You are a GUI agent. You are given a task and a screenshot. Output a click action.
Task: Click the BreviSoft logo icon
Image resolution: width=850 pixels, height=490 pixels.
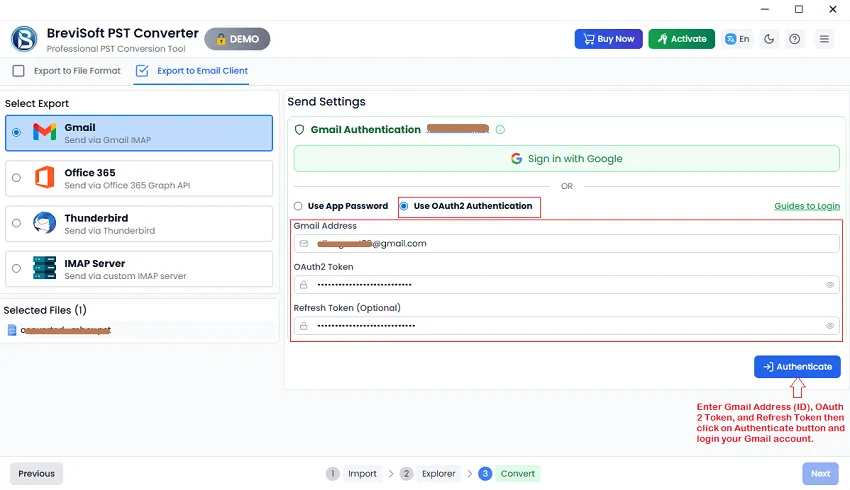click(24, 39)
